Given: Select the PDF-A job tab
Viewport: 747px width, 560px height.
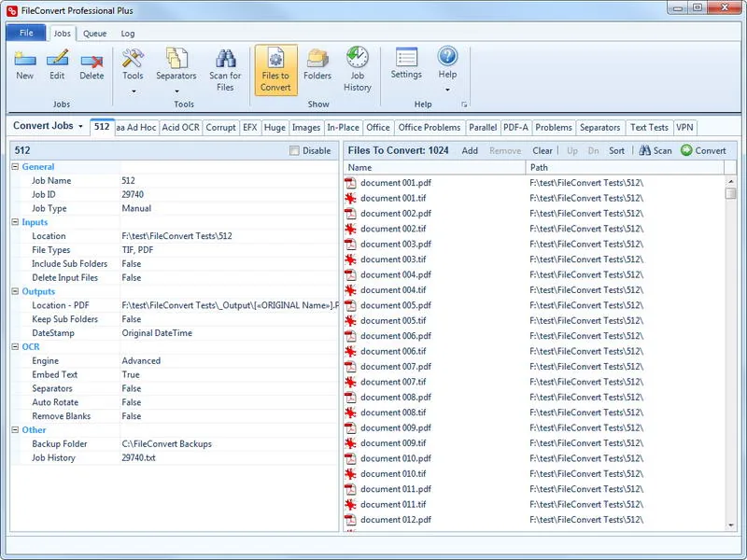Looking at the screenshot, I should point(515,128).
